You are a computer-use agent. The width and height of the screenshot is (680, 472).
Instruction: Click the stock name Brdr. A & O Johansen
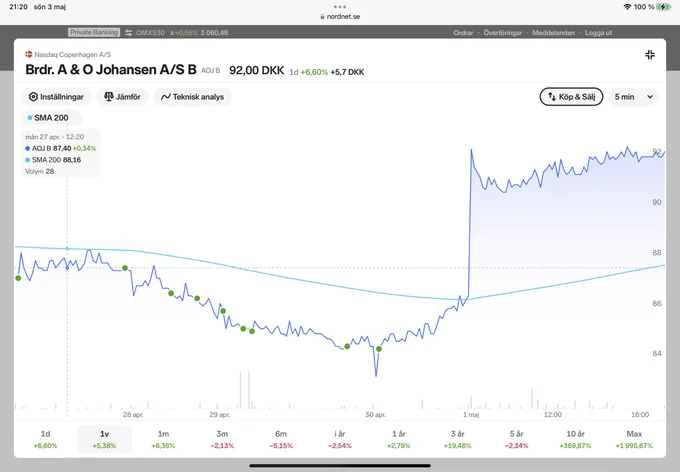pyautogui.click(x=111, y=70)
